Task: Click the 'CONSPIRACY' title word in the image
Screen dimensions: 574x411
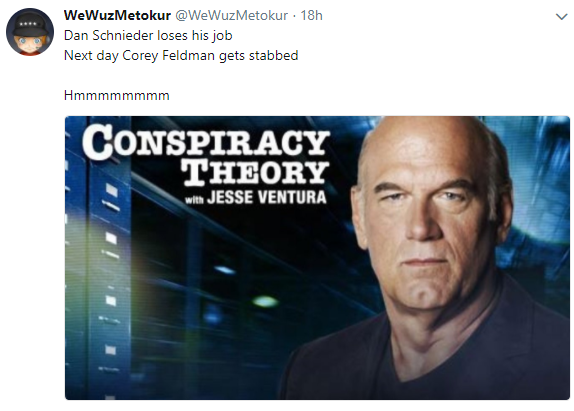Action: [x=206, y=141]
